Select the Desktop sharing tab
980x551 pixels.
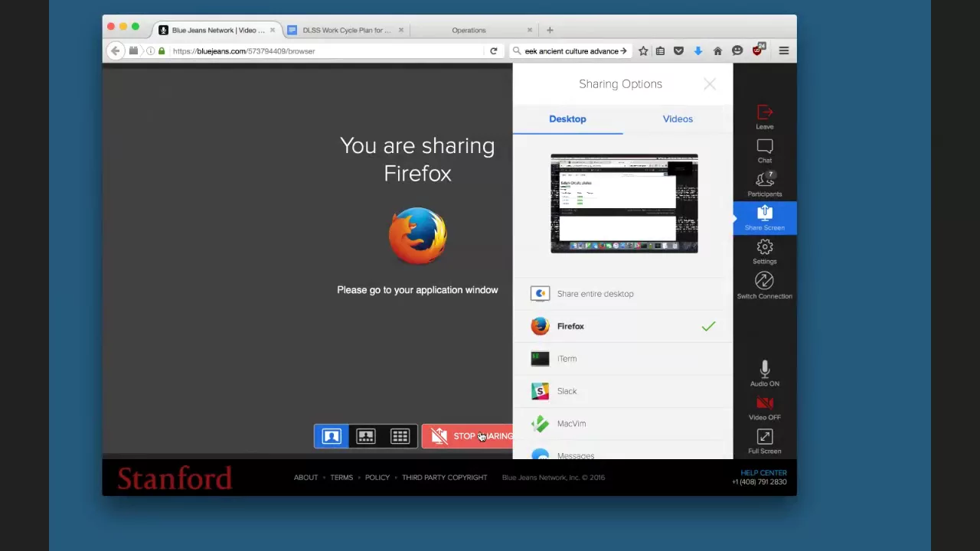(x=567, y=119)
